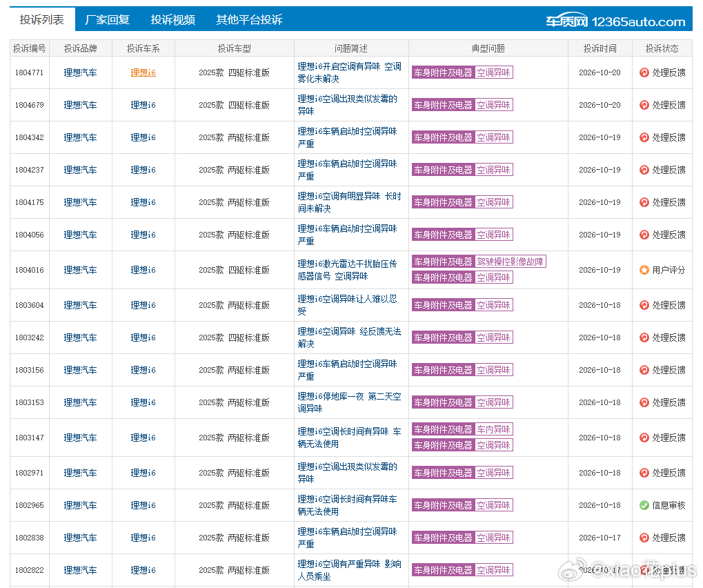Screen dimensions: 703x588
Task: Click 2025款 四驱标准版 in row 1804679
Action: click(235, 105)
